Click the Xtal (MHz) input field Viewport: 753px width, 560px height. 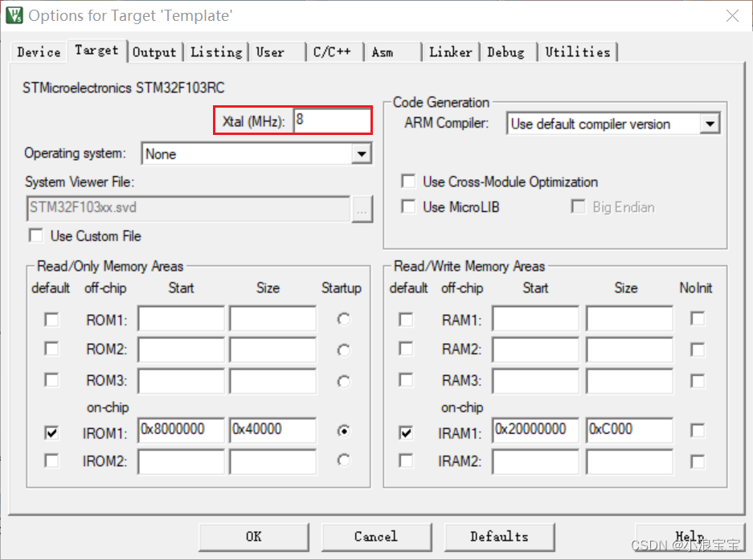pyautogui.click(x=332, y=120)
